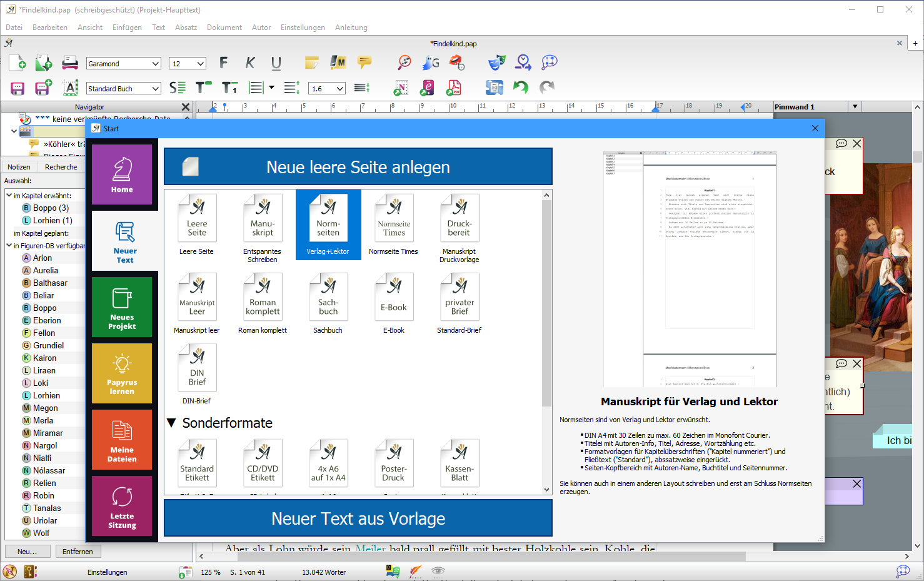The height and width of the screenshot is (581, 924).
Task: Toggle italic (K) formatting
Action: pyautogui.click(x=250, y=63)
